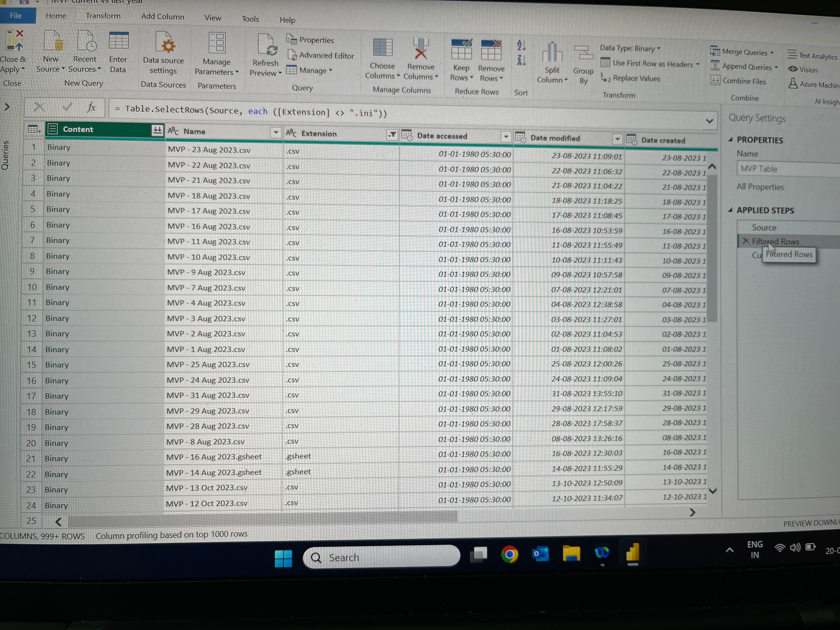Open the Merge Queries dropdown
Image resolution: width=840 pixels, height=630 pixels.
(x=742, y=52)
